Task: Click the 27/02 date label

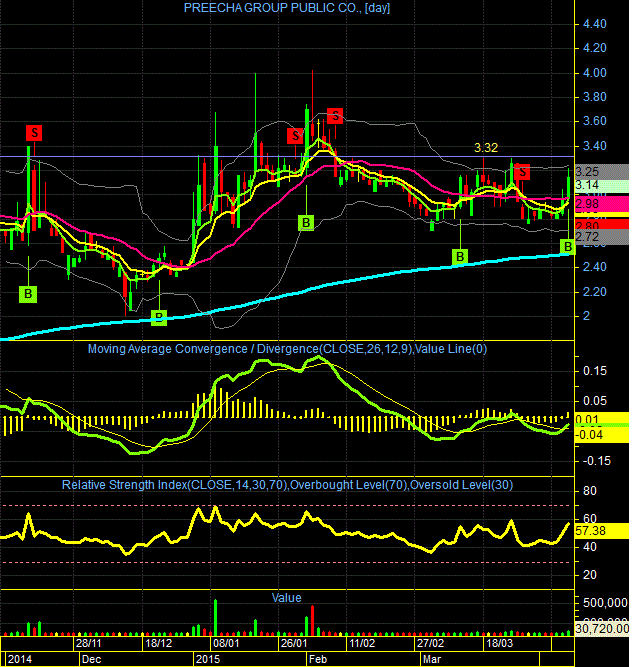Action: tap(430, 643)
